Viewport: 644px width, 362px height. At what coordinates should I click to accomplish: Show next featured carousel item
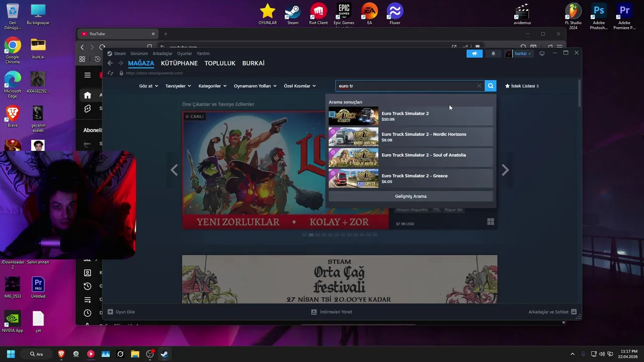tap(505, 170)
